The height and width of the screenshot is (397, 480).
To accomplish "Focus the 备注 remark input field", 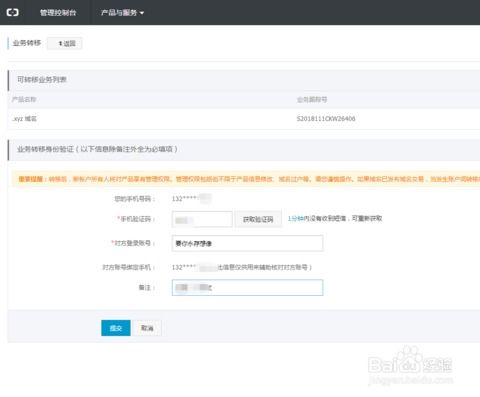I will (247, 287).
